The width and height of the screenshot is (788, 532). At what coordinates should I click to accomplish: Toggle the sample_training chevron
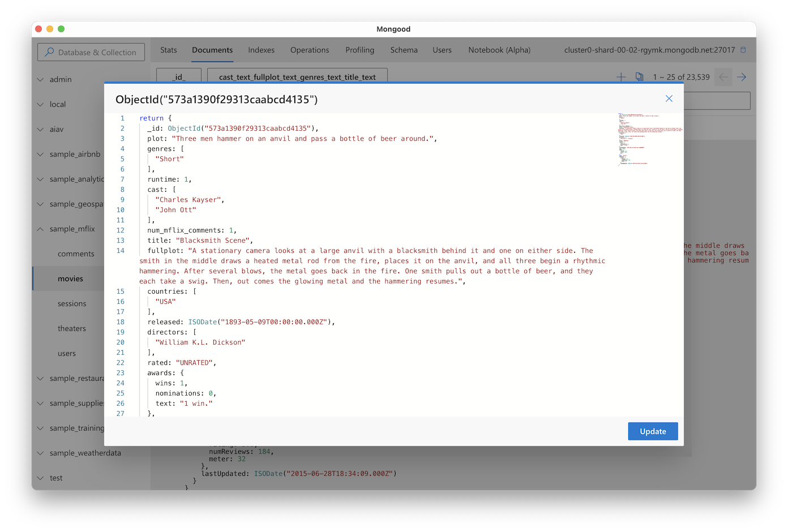pyautogui.click(x=40, y=428)
